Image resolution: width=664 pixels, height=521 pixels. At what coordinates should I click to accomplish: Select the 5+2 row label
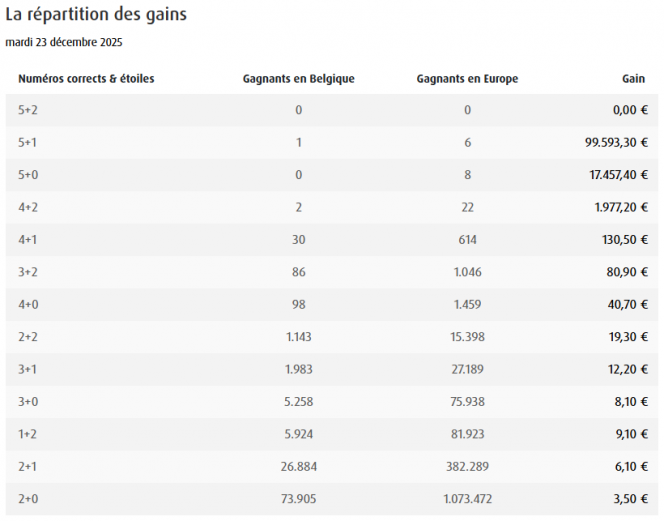[27, 110]
